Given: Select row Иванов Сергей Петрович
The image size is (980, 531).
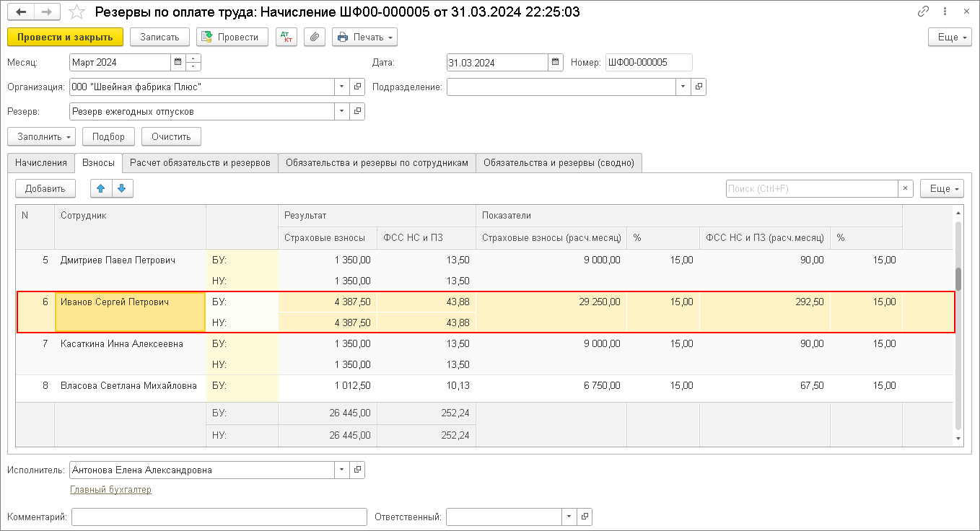Looking at the screenshot, I should coord(486,312).
